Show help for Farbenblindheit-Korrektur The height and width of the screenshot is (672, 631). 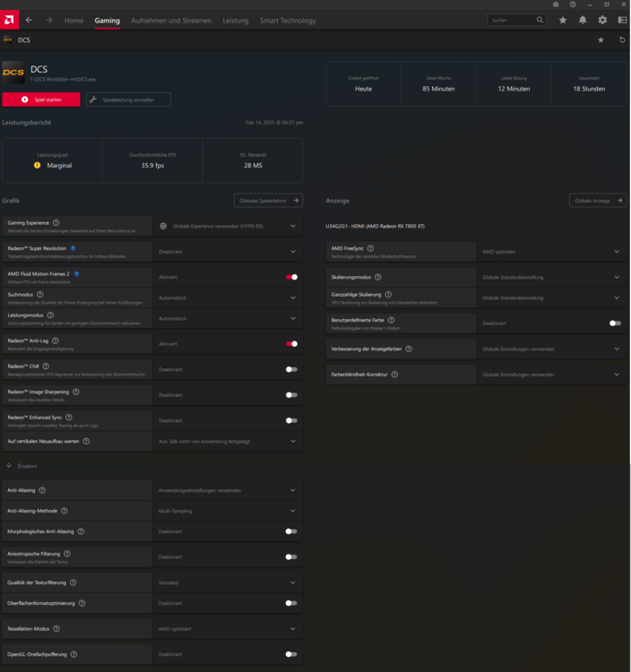coord(394,375)
